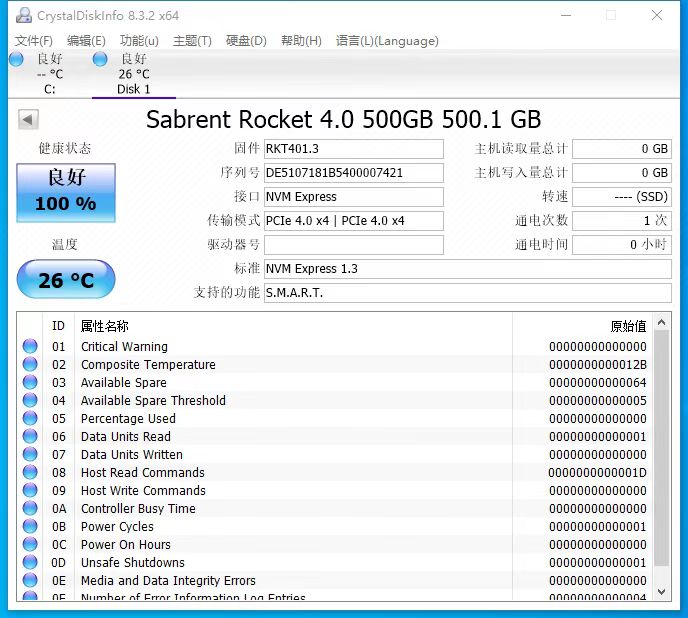Image resolution: width=688 pixels, height=618 pixels.
Task: Click the scroll up arrow of attribute list
Action: click(662, 323)
